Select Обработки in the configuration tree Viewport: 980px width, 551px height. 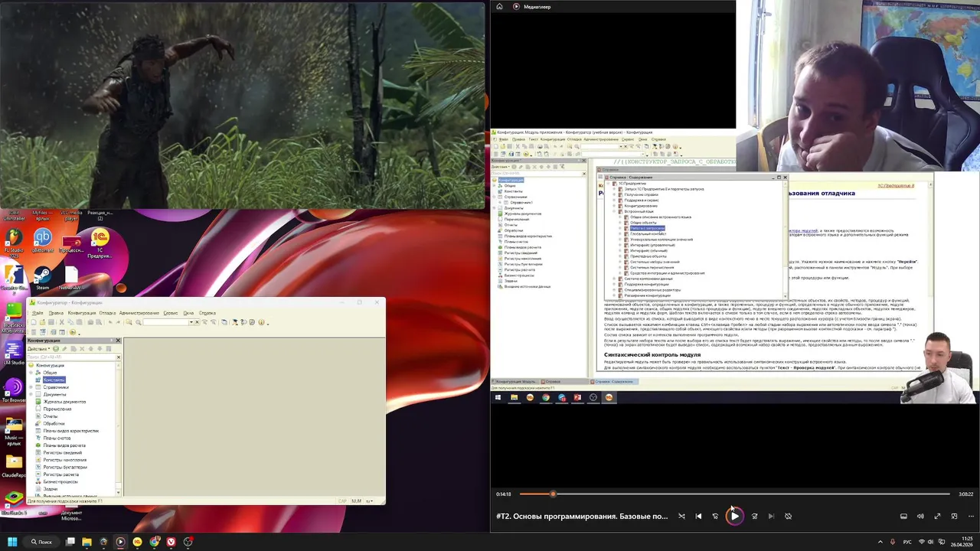(54, 423)
